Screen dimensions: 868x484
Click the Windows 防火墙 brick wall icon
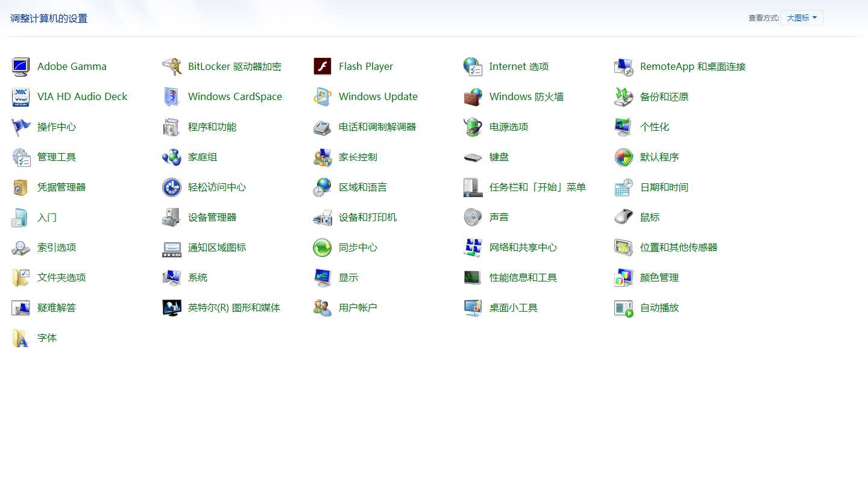pos(473,96)
